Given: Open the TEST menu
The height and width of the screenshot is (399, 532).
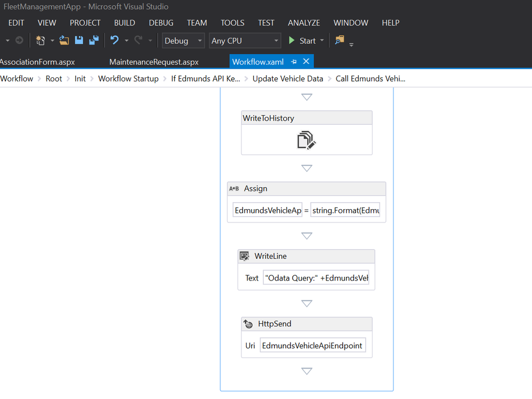Looking at the screenshot, I should pyautogui.click(x=266, y=23).
